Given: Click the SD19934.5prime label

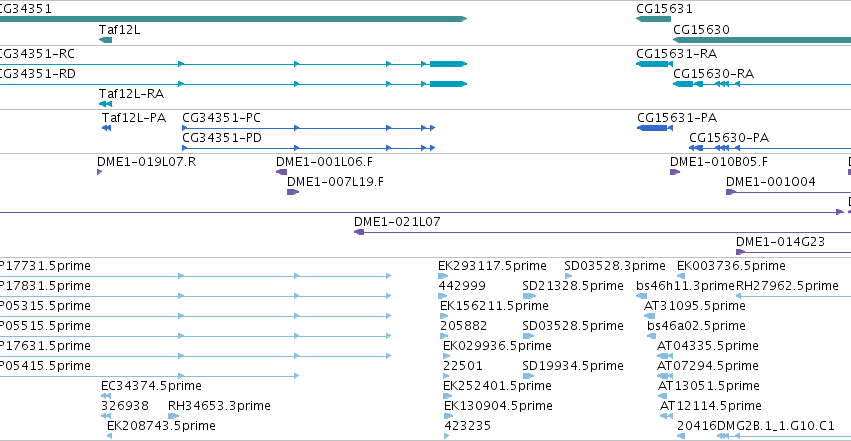Looking at the screenshot, I should click(x=573, y=366).
